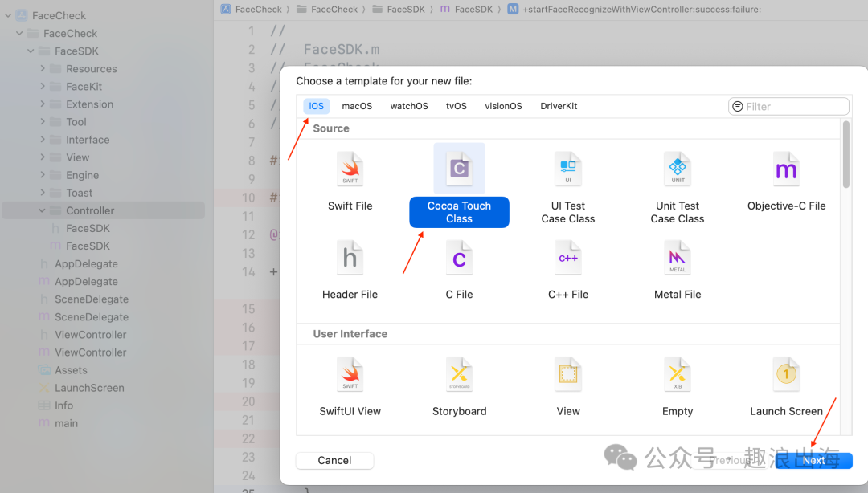868x493 pixels.
Task: Click the FaceCheck project breadcrumb icon
Action: 226,9
